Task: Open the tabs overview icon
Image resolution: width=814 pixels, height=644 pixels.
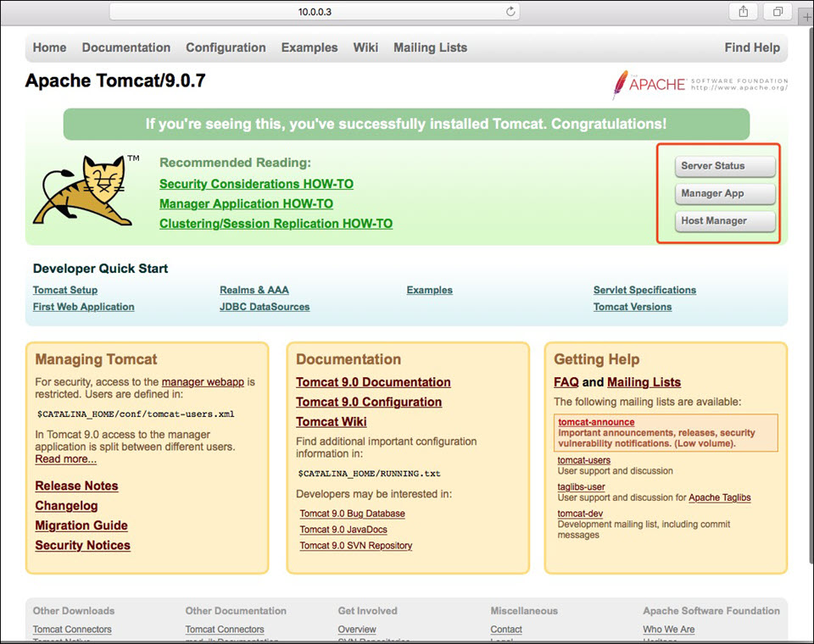Action: pyautogui.click(x=778, y=11)
